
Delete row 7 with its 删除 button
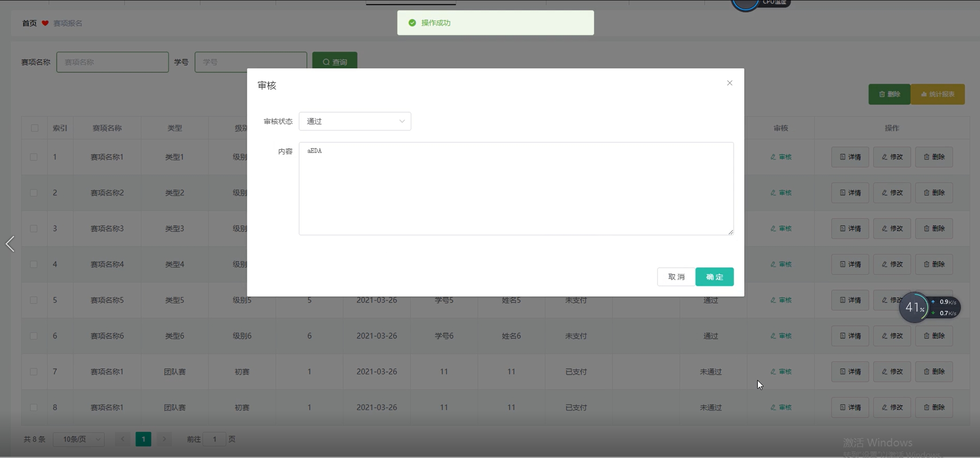pyautogui.click(x=934, y=372)
